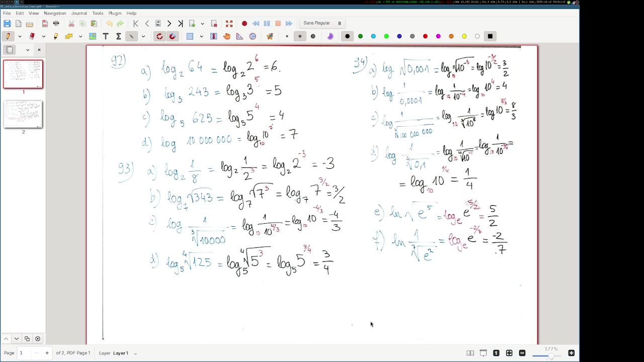The height and width of the screenshot is (362, 644).
Task: Expand the Eraser options dropdown
Action: (43, 36)
